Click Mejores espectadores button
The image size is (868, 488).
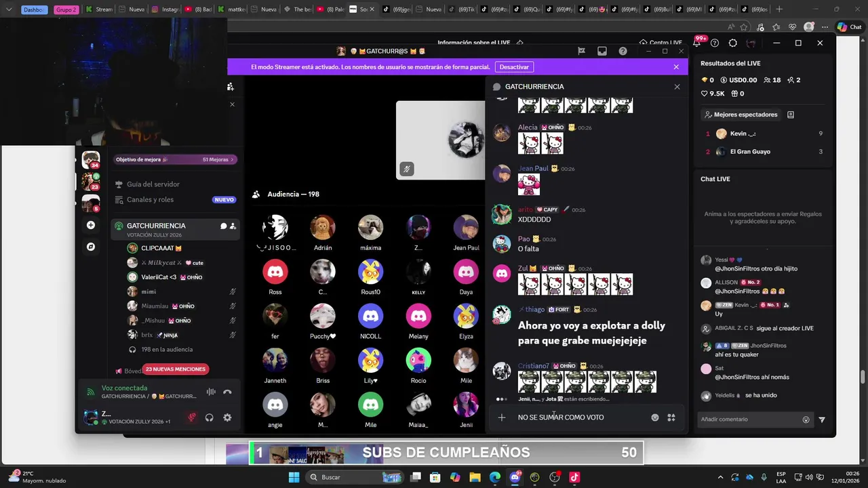(x=741, y=115)
